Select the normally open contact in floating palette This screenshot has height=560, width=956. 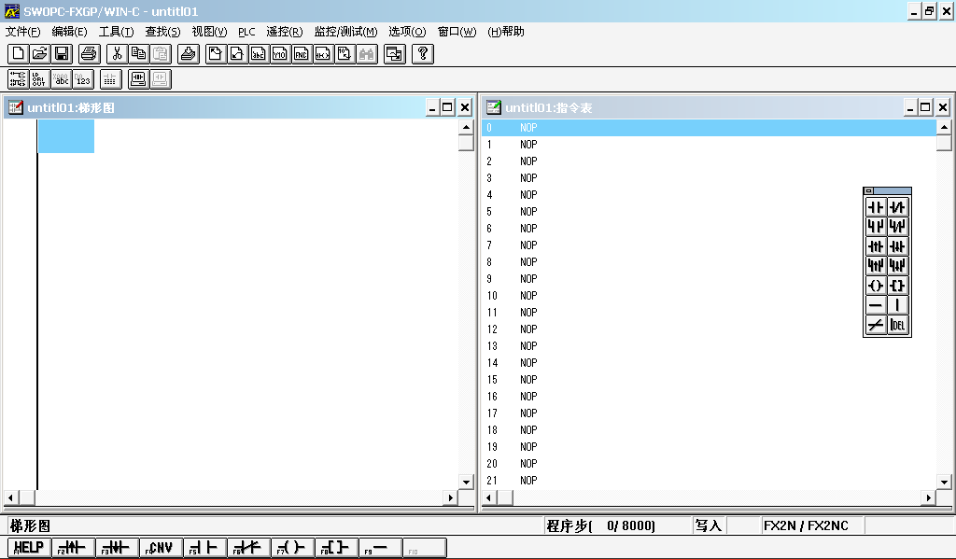tap(876, 207)
